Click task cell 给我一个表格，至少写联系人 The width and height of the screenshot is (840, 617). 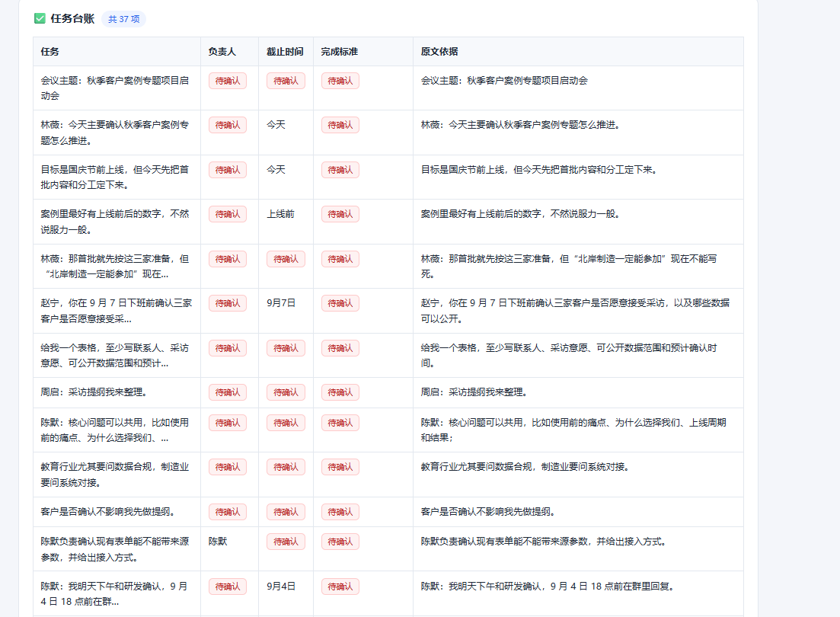(115, 356)
